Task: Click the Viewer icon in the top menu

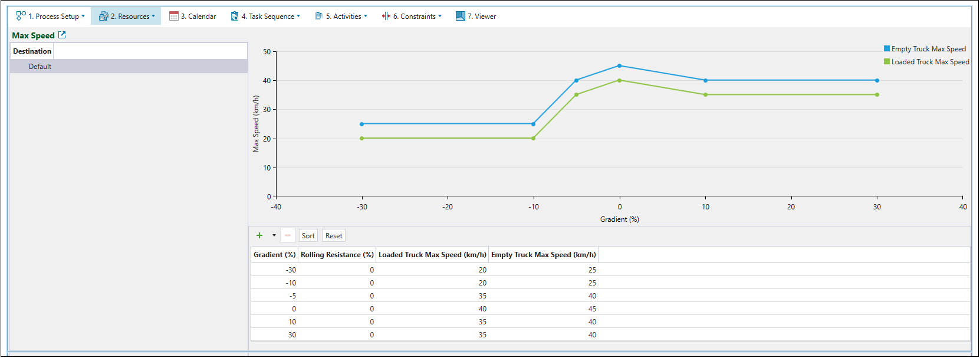Action: (461, 16)
